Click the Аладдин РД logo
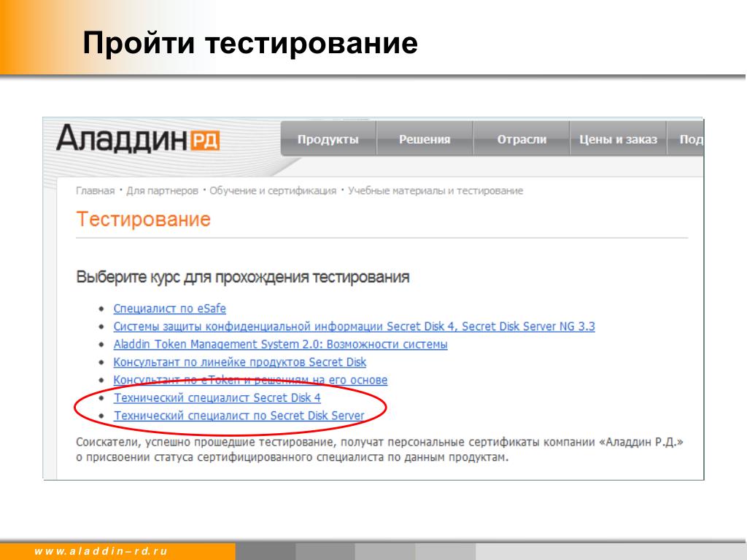The image size is (747, 560). click(x=138, y=139)
